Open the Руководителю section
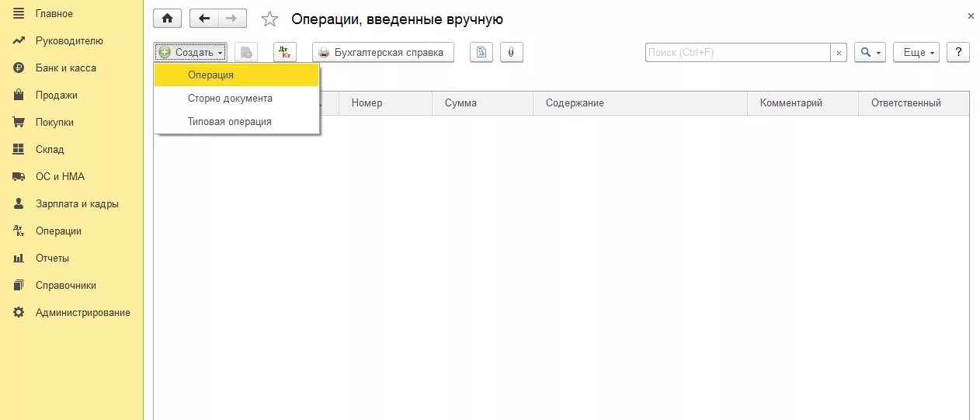Viewport: 980px width, 420px height. point(69,40)
